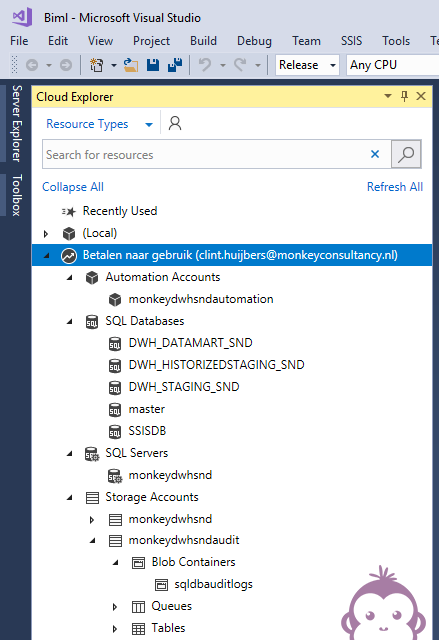Clear the resource search with X icon
439x640 pixels.
click(375, 154)
